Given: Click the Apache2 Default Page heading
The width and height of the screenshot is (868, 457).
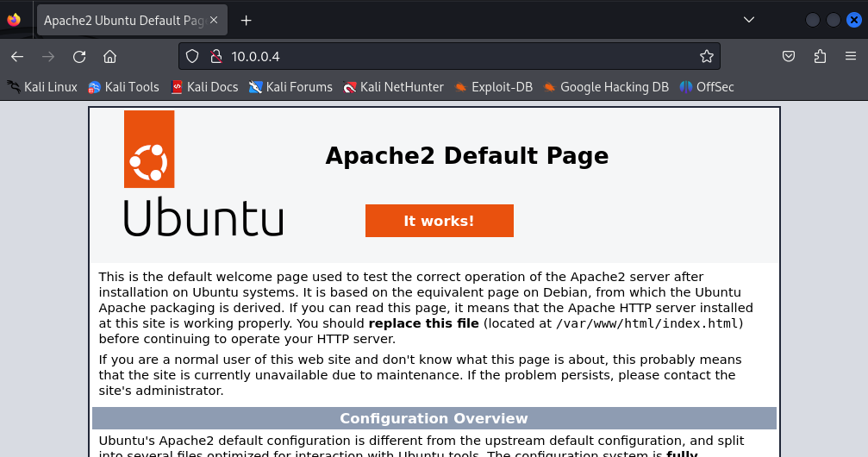Looking at the screenshot, I should click(466, 156).
